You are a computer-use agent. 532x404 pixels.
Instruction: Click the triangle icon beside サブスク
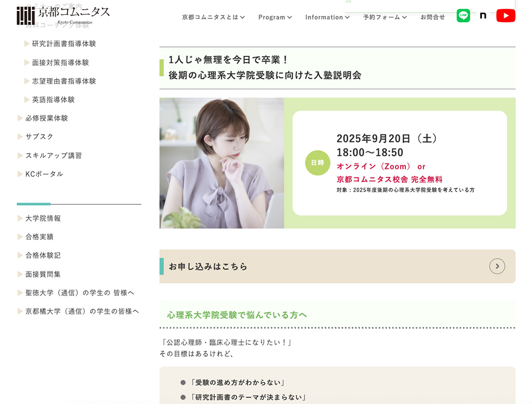pyautogui.click(x=20, y=136)
